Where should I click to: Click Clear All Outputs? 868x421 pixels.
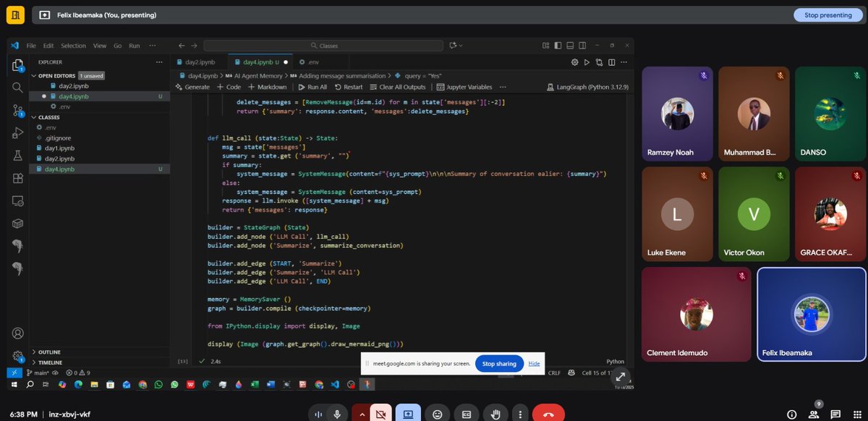click(398, 87)
